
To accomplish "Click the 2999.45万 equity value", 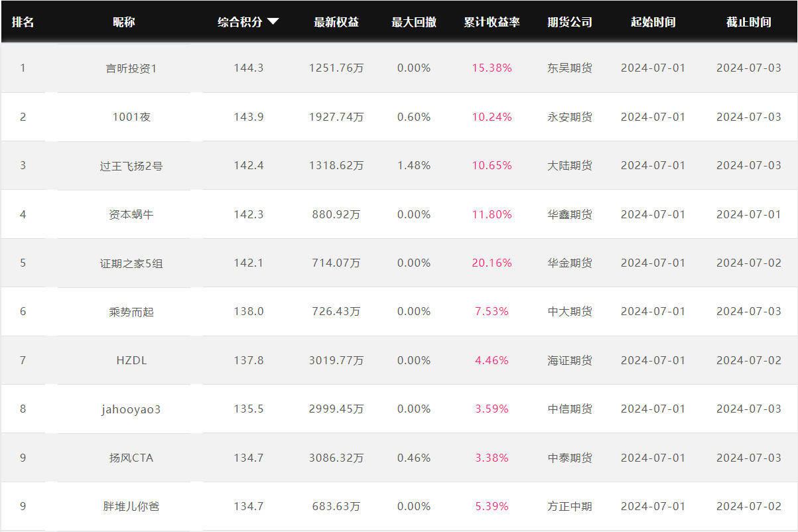I will pos(336,409).
